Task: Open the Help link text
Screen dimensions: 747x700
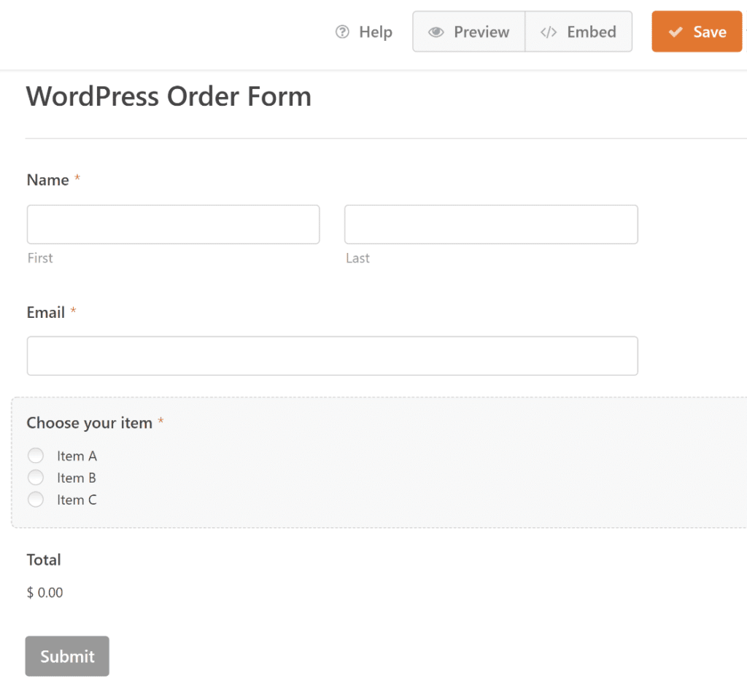Action: (376, 32)
